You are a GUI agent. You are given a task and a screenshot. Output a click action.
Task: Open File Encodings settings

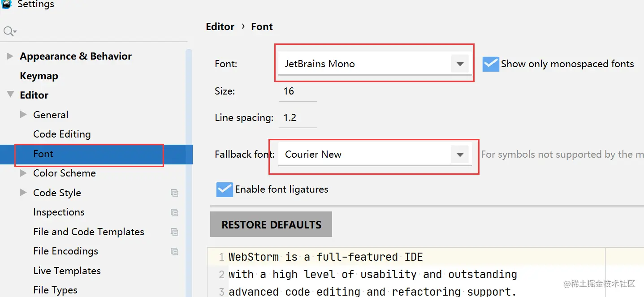click(65, 251)
